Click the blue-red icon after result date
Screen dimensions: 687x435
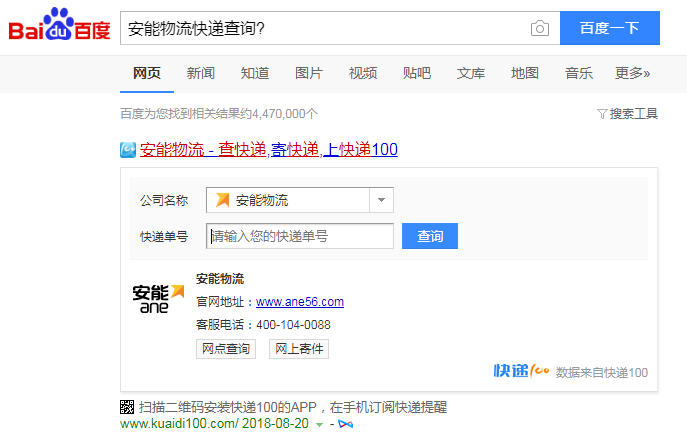point(346,424)
